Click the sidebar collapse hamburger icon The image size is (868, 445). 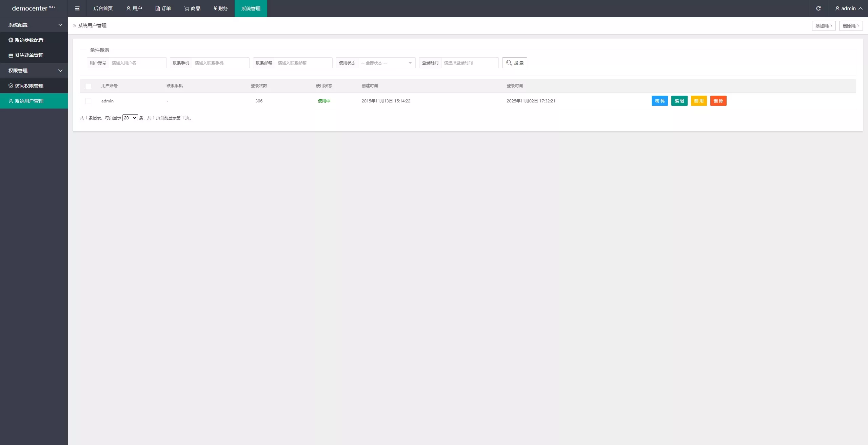pos(77,8)
